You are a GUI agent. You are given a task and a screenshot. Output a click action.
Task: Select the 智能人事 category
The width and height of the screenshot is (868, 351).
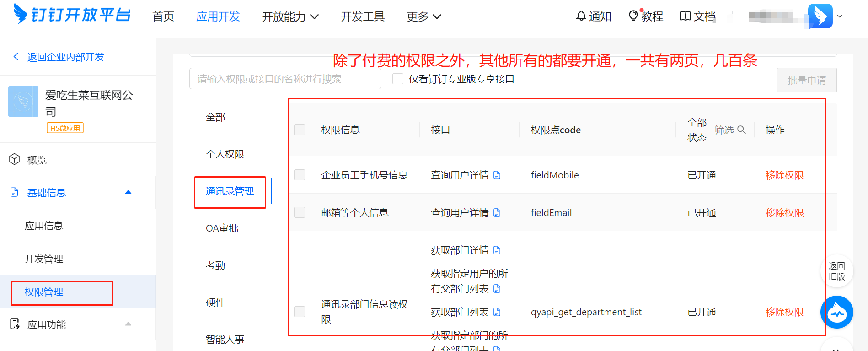225,340
